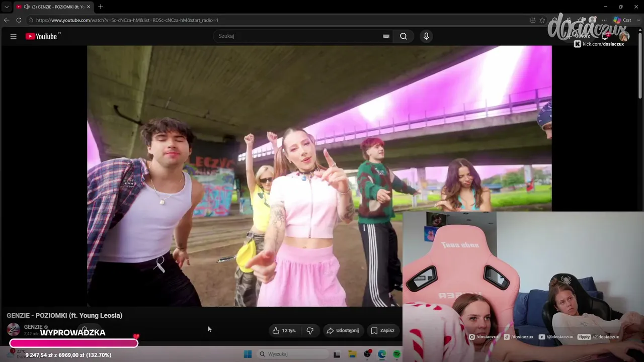Click the browser address bar URL

[127, 20]
